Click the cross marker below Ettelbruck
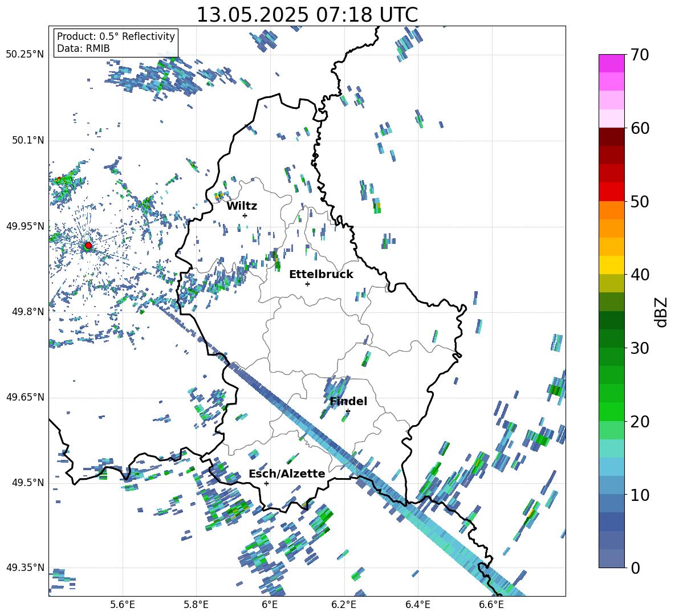Viewport: 675px width, 616px height. (307, 284)
